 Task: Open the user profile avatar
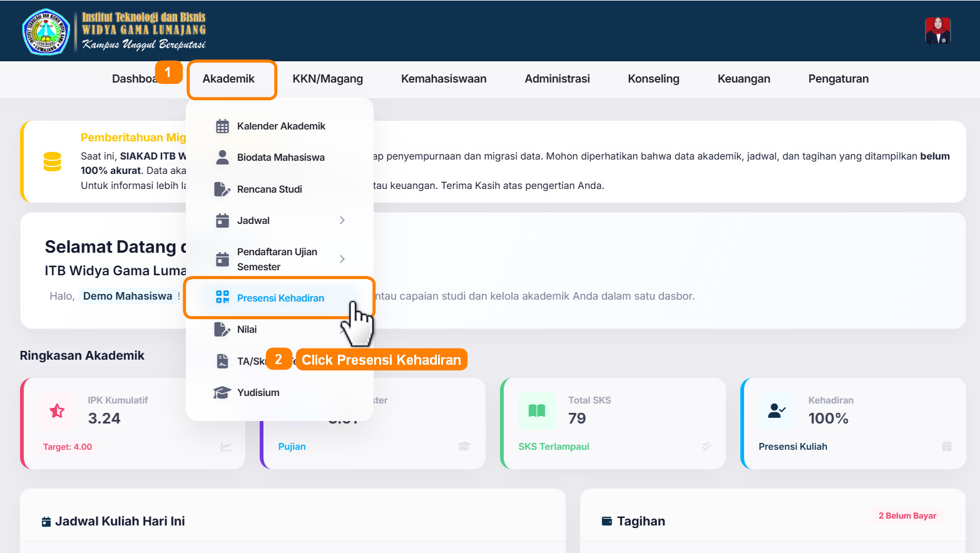coord(937,31)
